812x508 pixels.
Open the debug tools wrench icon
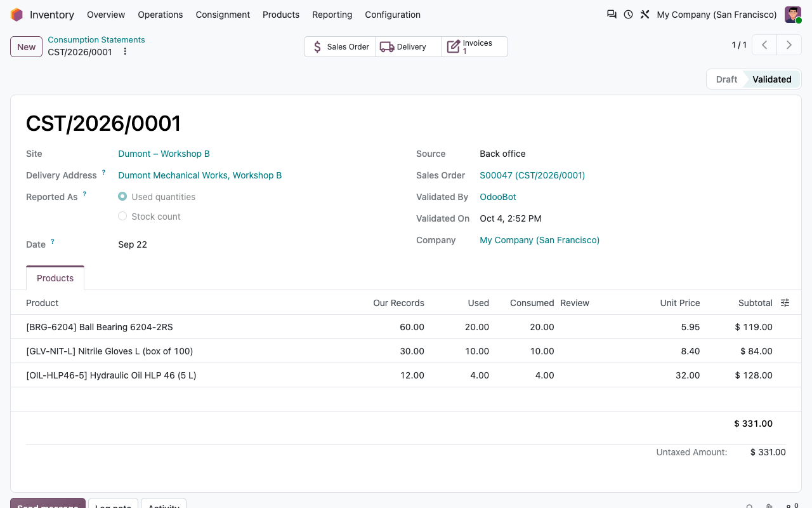point(645,15)
